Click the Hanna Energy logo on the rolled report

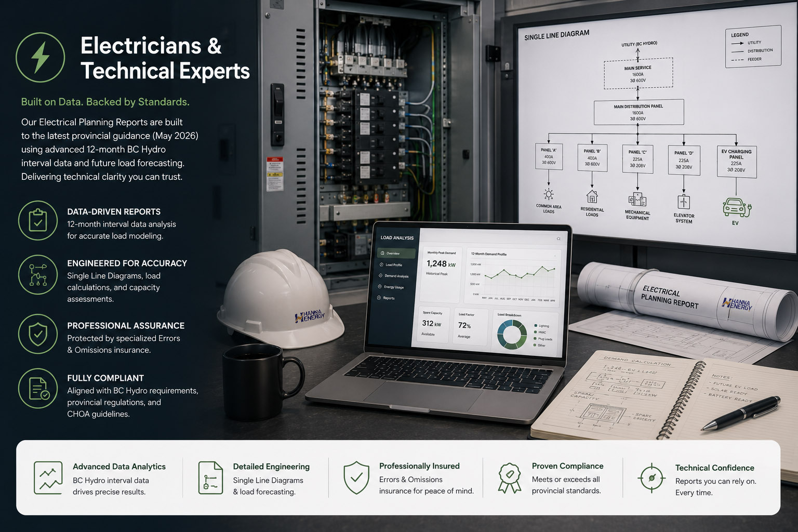(737, 304)
